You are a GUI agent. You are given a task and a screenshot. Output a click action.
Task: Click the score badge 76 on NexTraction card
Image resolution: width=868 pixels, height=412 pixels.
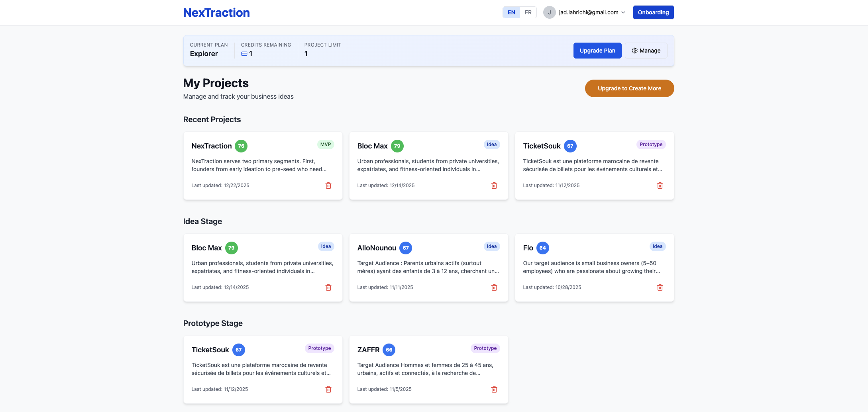[241, 146]
